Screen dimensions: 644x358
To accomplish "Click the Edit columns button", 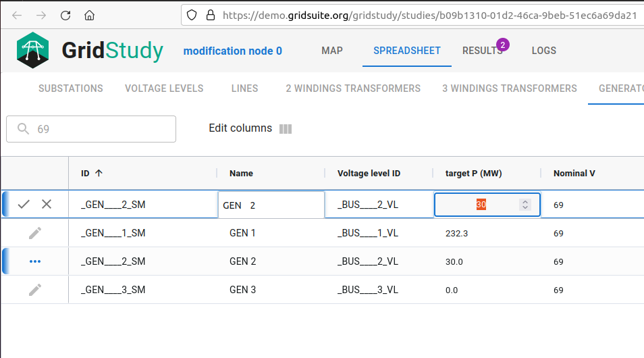I will tap(250, 128).
